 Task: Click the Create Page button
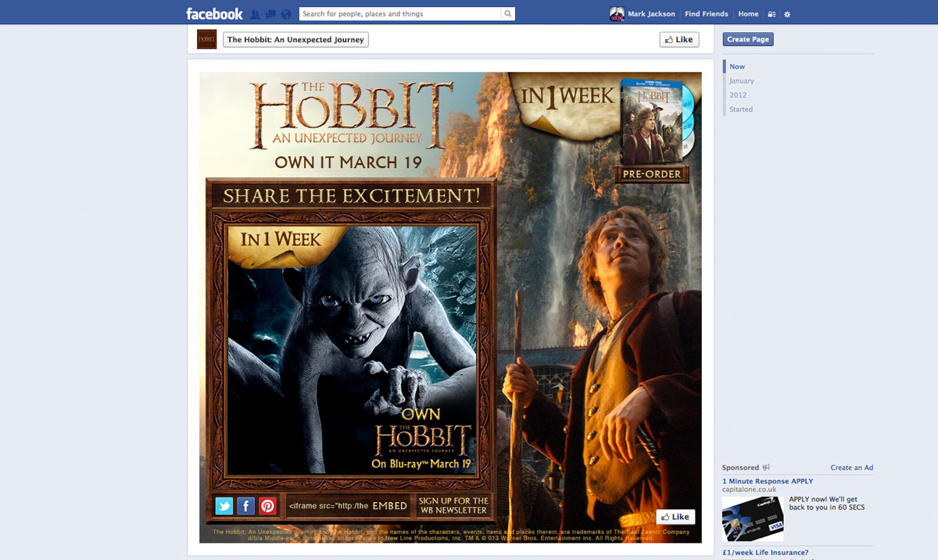[748, 39]
